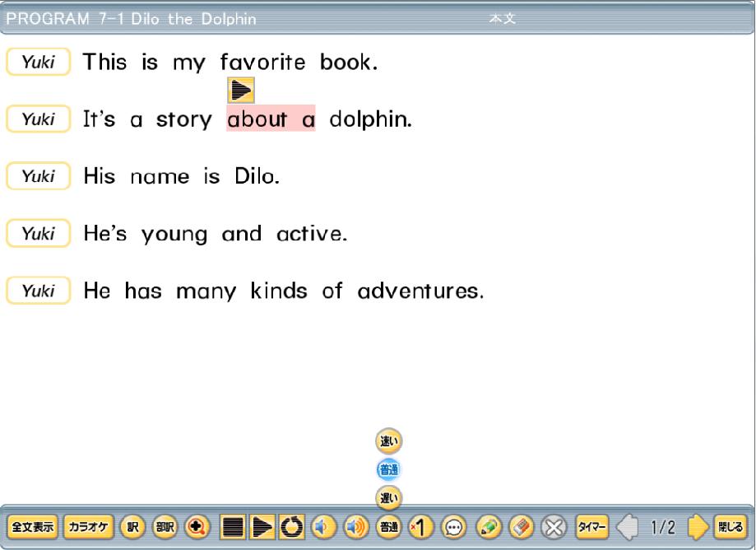Click the speech bubble icon
Screen dimensions: 756x550
454,527
